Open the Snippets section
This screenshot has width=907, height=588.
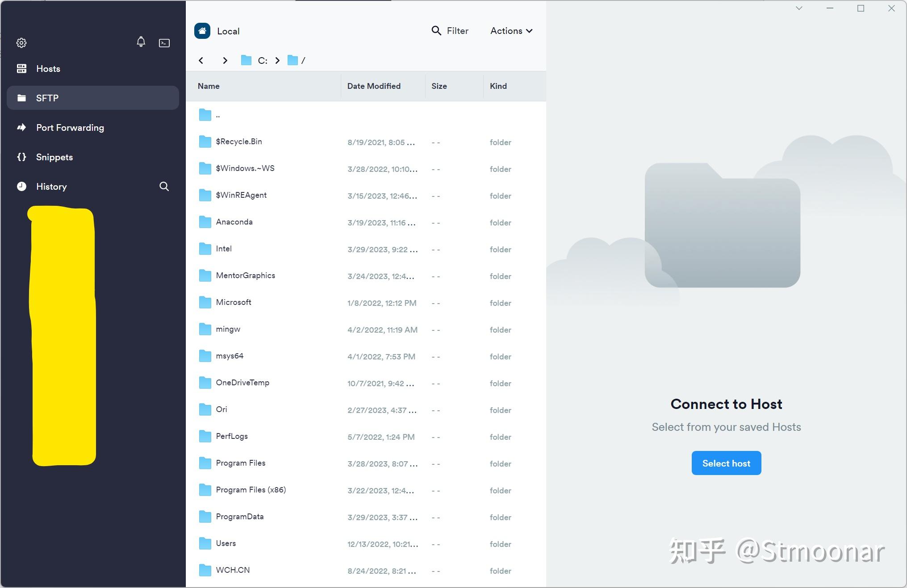(54, 157)
